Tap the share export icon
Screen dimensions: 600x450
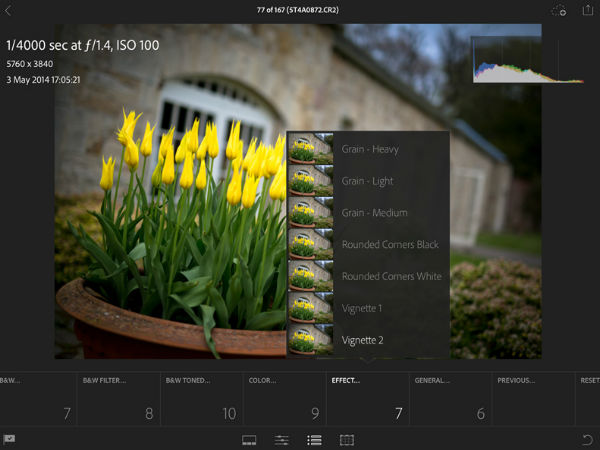588,10
